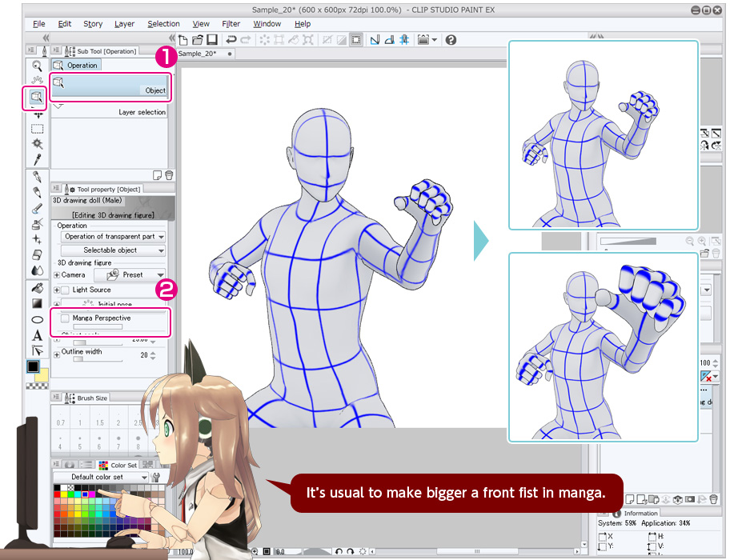746x560 pixels.
Task: Select the Operation (3D object) tool
Action: coord(36,98)
